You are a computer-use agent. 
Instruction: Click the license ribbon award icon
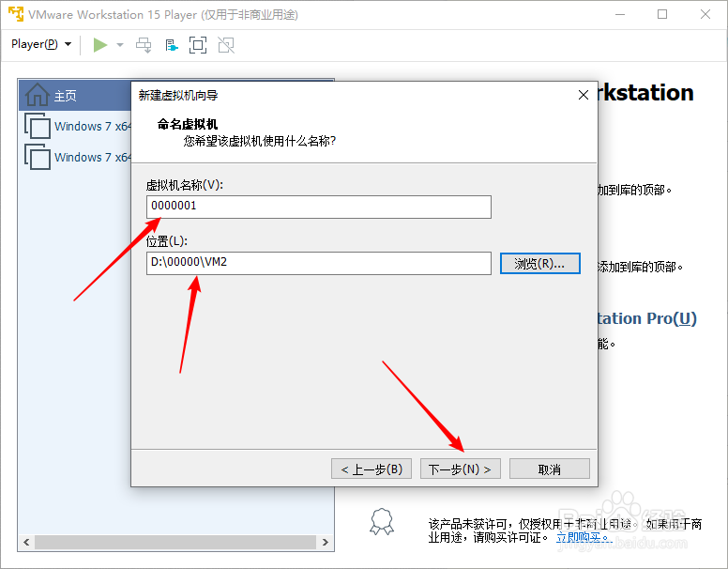382,522
